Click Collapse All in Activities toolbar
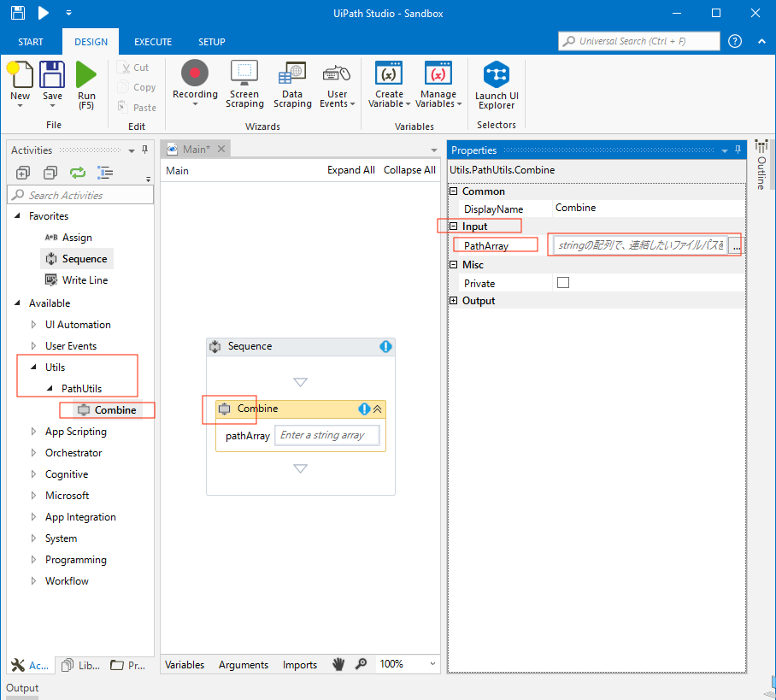Screen dimensions: 776x700 tap(50, 173)
